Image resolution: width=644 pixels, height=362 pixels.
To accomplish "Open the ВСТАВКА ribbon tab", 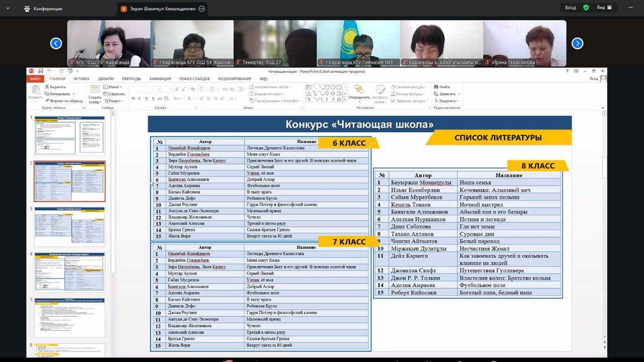I will coord(82,79).
